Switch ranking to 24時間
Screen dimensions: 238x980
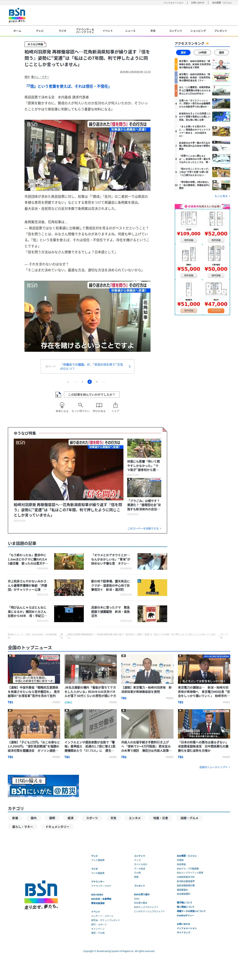tap(202, 53)
